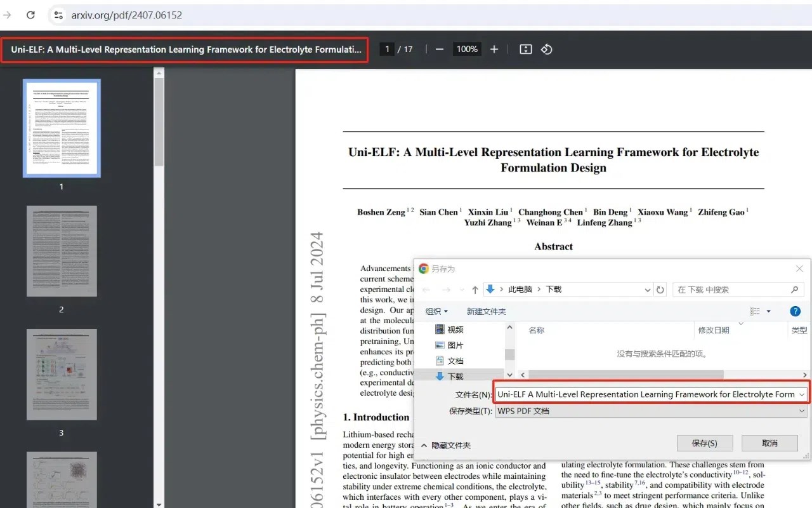Rotate the PDF with the rotate icon
The image size is (812, 508).
click(547, 50)
